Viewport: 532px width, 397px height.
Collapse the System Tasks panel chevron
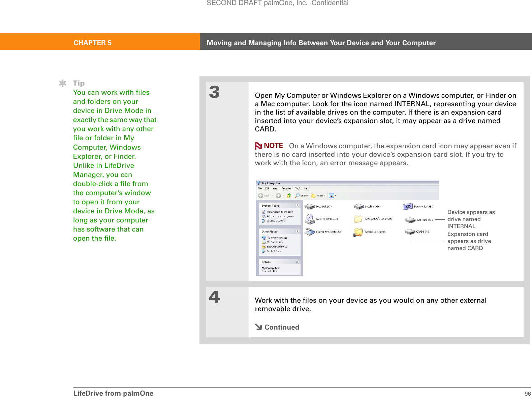pos(297,206)
